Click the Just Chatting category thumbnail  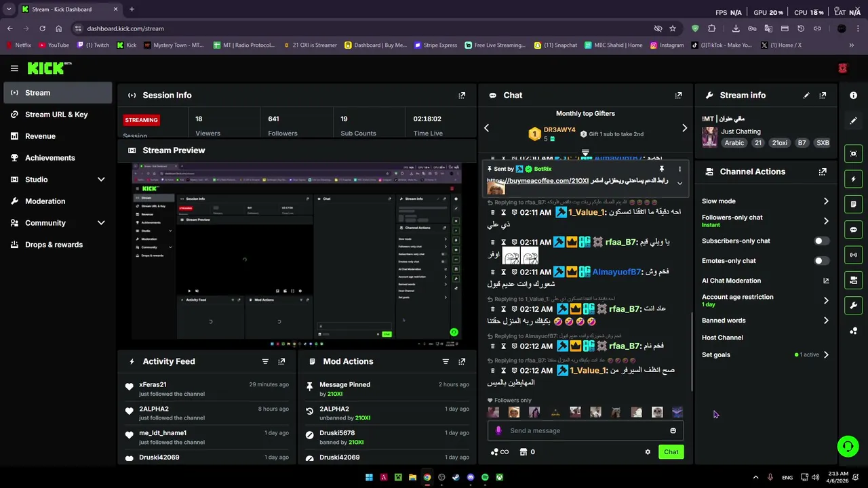(x=709, y=137)
